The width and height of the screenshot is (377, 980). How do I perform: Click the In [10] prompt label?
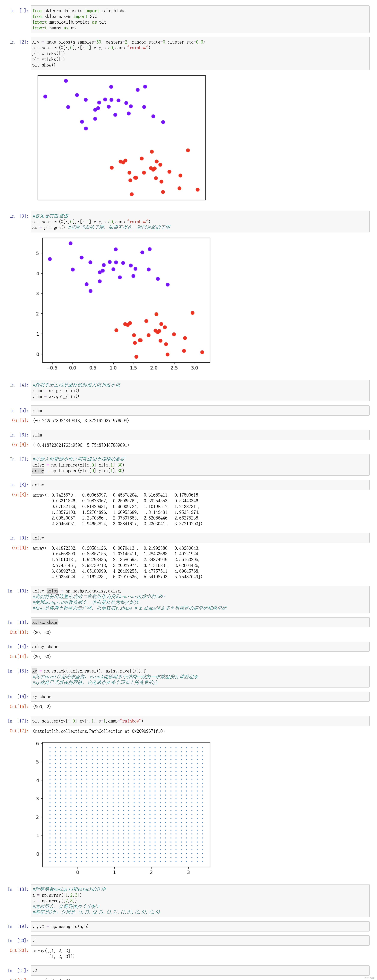point(18,591)
